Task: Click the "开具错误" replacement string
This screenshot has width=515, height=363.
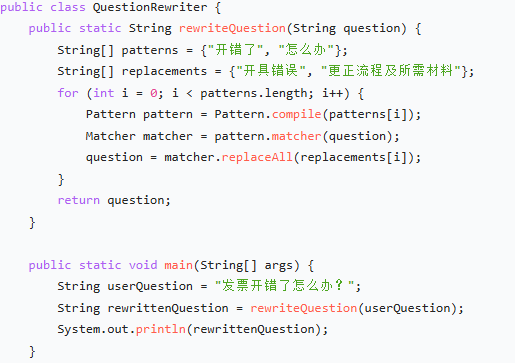Action: point(271,71)
